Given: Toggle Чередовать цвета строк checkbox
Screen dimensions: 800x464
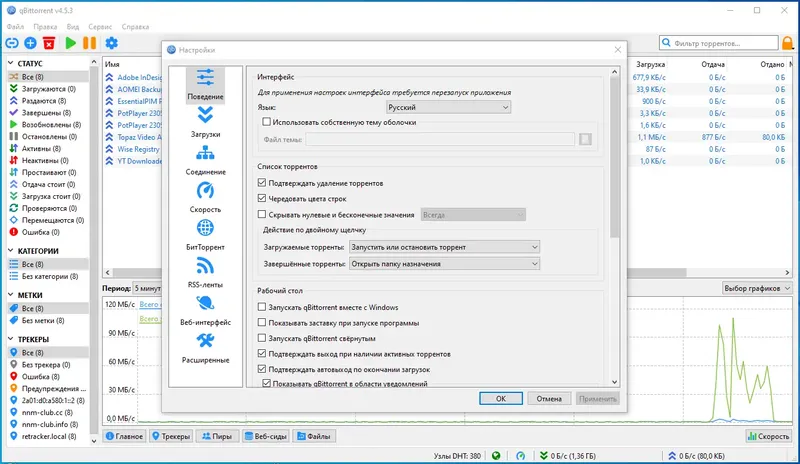Looking at the screenshot, I should point(262,198).
